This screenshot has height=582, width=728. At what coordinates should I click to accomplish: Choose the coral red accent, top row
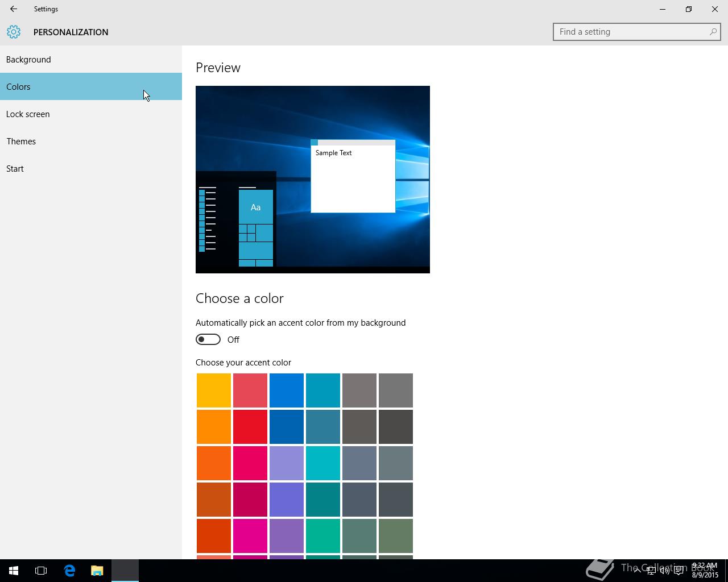tap(250, 390)
